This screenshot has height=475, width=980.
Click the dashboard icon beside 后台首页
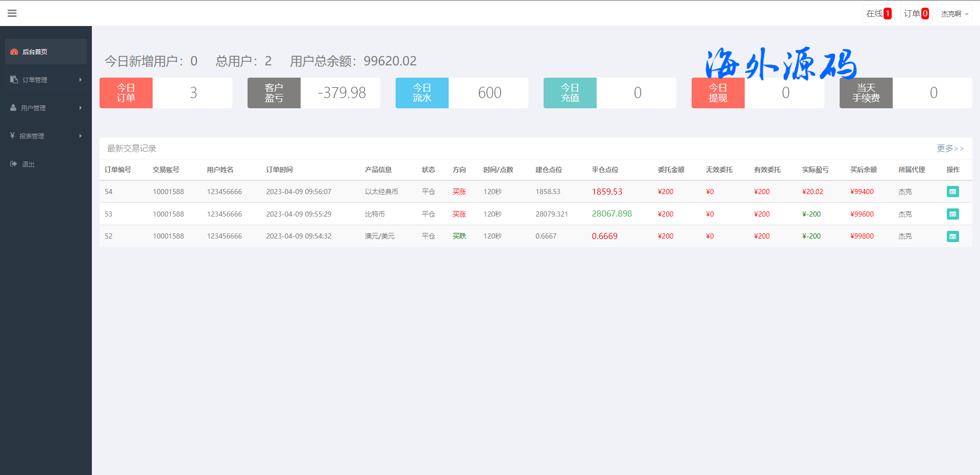pyautogui.click(x=14, y=52)
